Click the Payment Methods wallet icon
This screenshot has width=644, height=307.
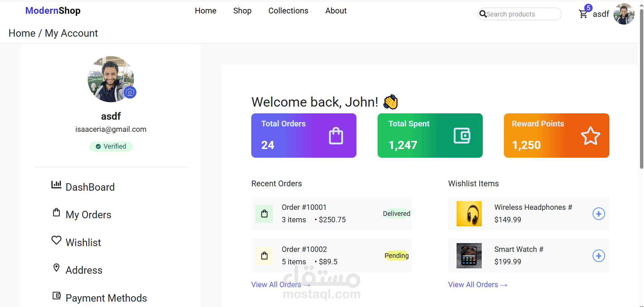[56, 296]
